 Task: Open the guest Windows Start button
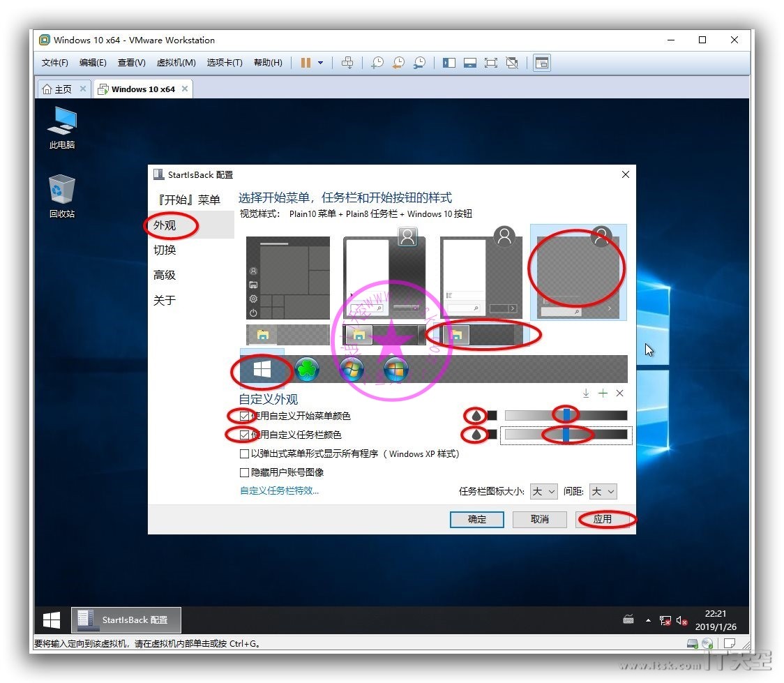coord(52,620)
